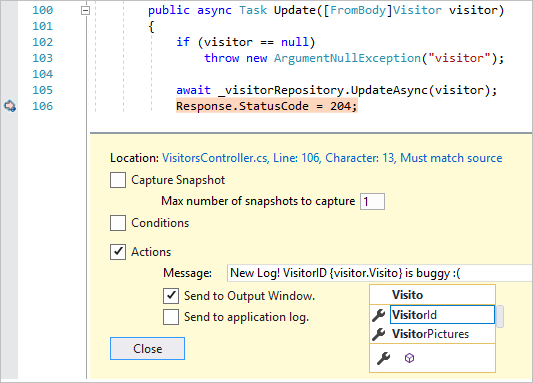Click line number 105

coord(42,90)
